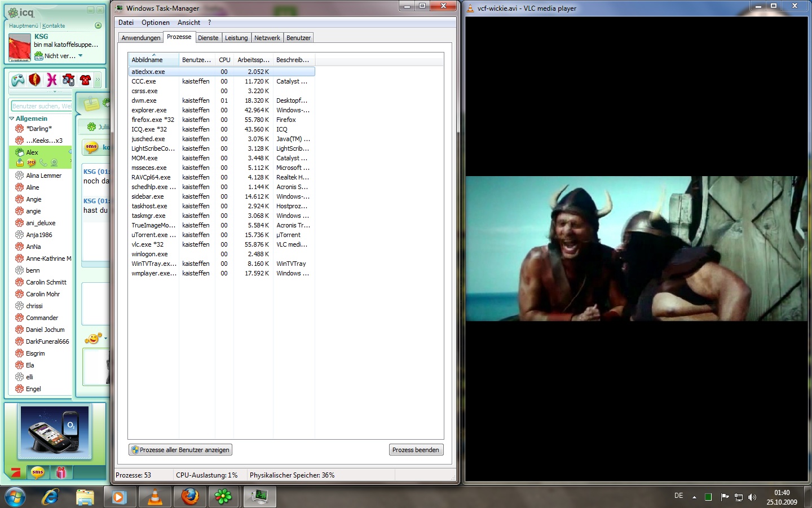This screenshot has height=508, width=812.
Task: Show more ICQ toolbar icons arrow
Action: [x=98, y=80]
